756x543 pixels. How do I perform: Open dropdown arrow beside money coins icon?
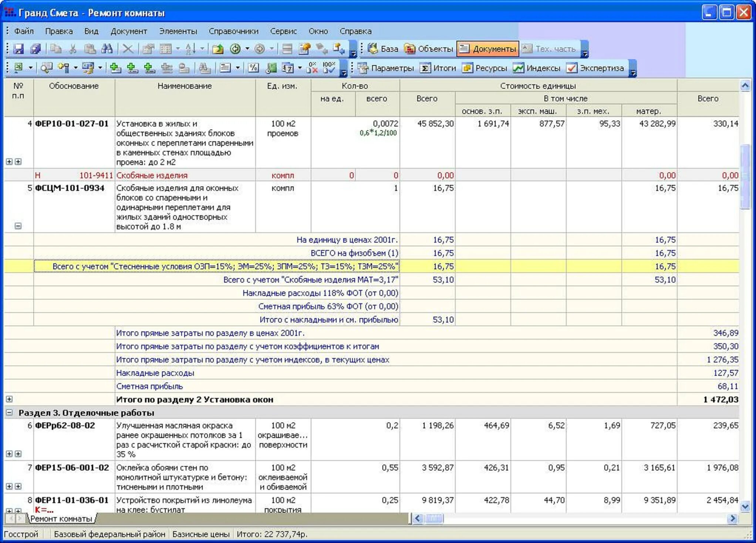[100, 68]
